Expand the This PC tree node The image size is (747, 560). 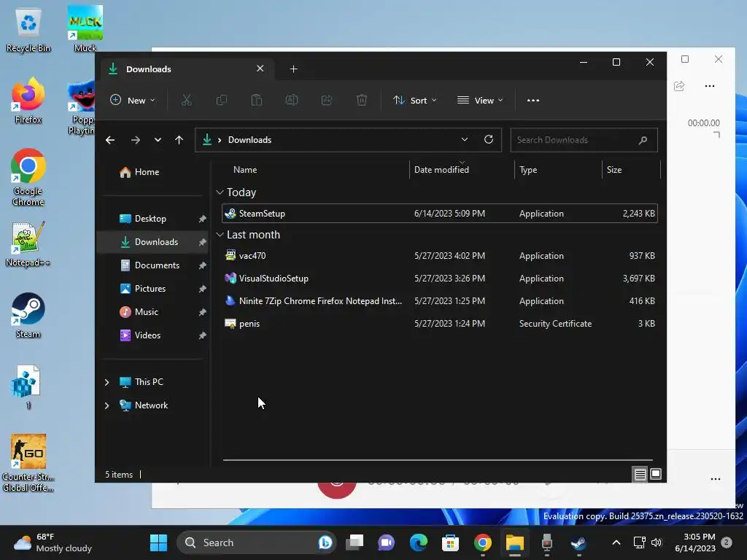pos(107,382)
